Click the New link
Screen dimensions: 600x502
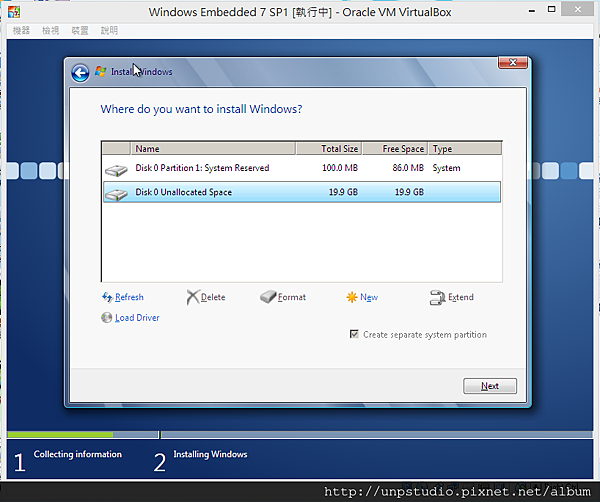tap(369, 297)
